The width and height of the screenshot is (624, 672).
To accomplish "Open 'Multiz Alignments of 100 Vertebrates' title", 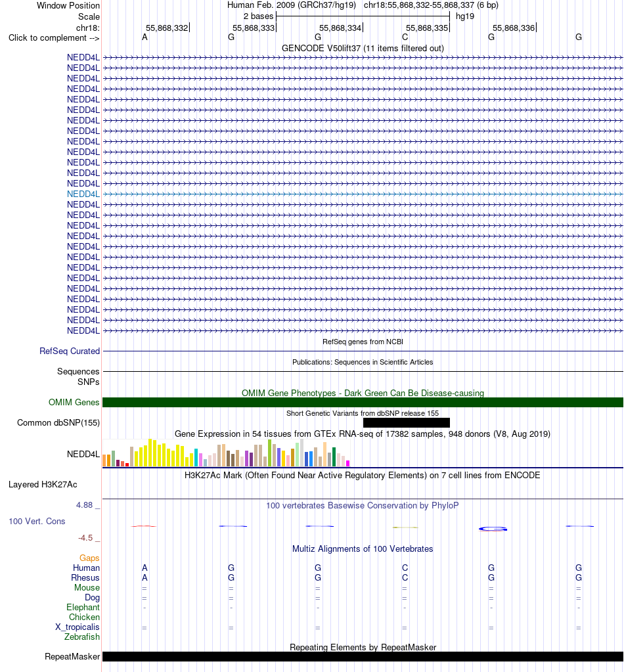I will coord(363,549).
